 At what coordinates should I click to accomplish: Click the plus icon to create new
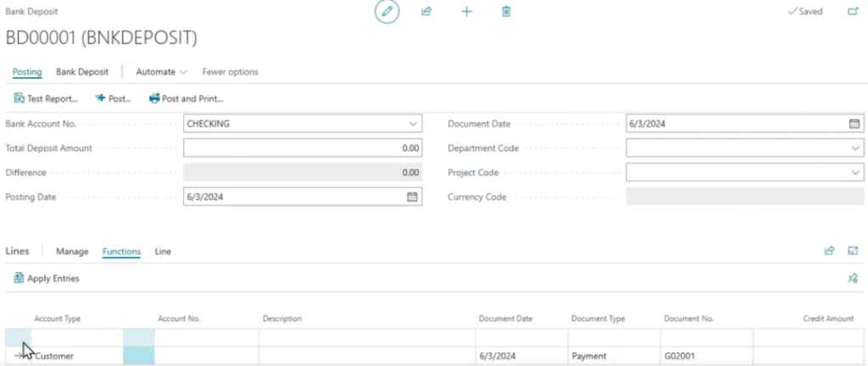pyautogui.click(x=466, y=12)
